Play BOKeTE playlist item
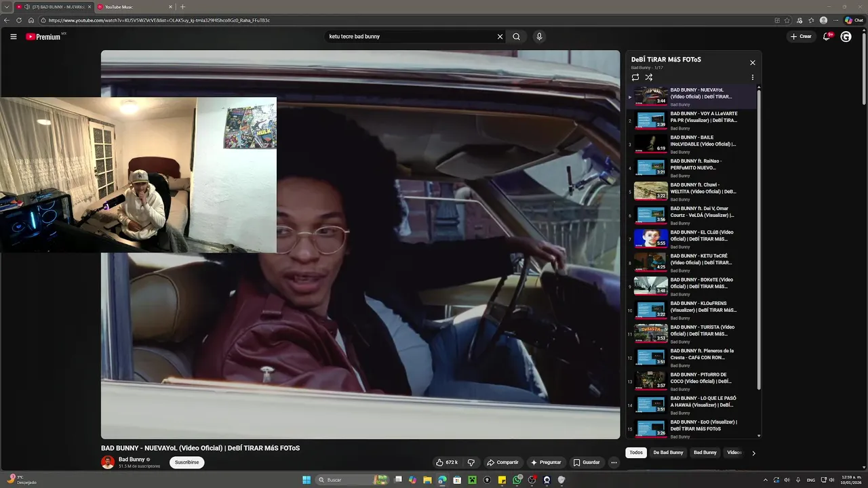This screenshot has width=868, height=488. (691, 287)
